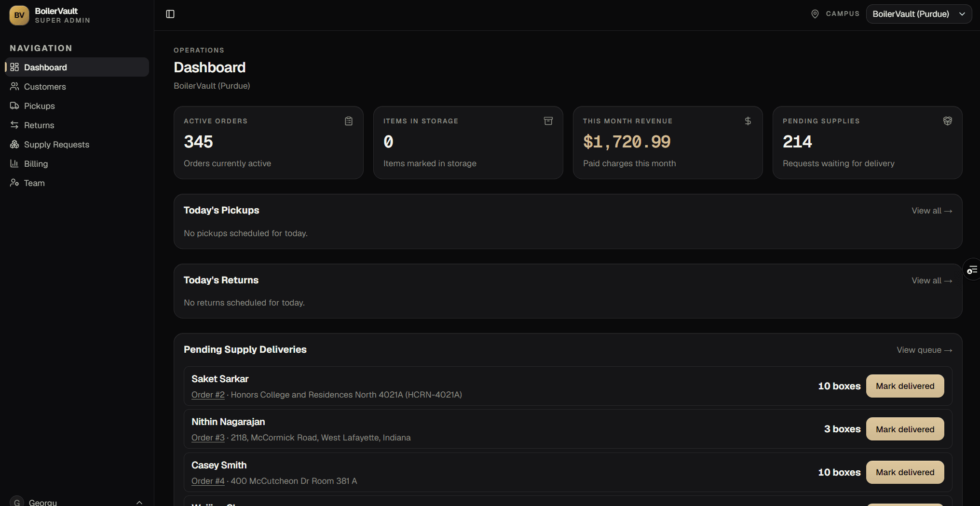
Task: Open Order #3 link
Action: 208,438
